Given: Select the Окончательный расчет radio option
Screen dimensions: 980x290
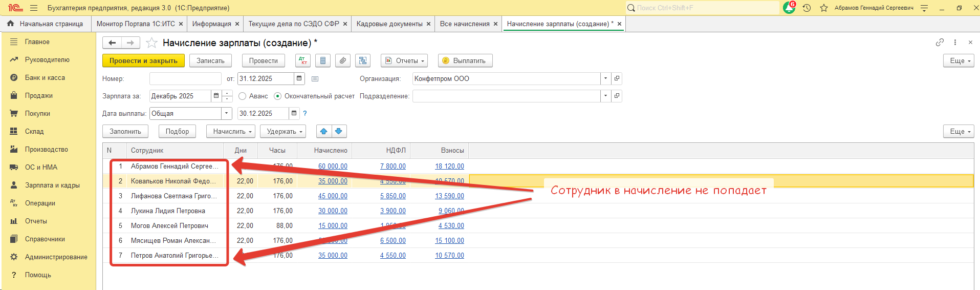Looking at the screenshot, I should pyautogui.click(x=278, y=96).
